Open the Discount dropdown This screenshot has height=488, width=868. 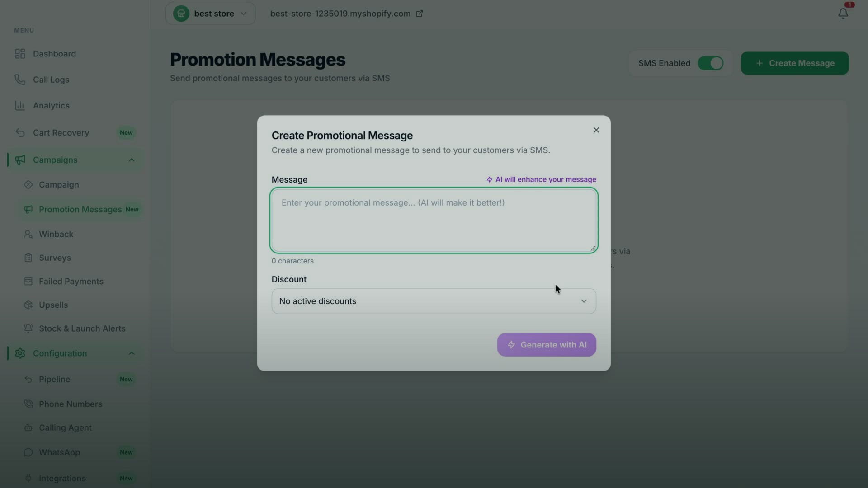pos(434,301)
